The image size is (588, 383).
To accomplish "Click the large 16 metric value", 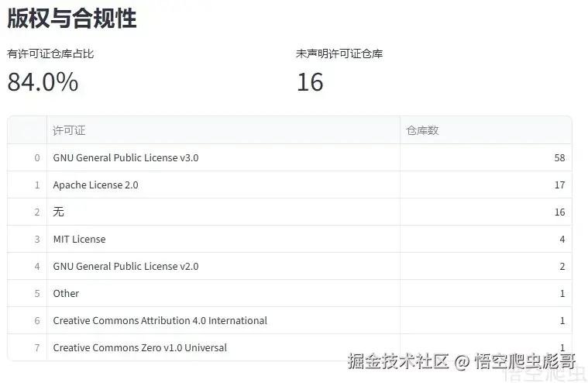I will 310,82.
